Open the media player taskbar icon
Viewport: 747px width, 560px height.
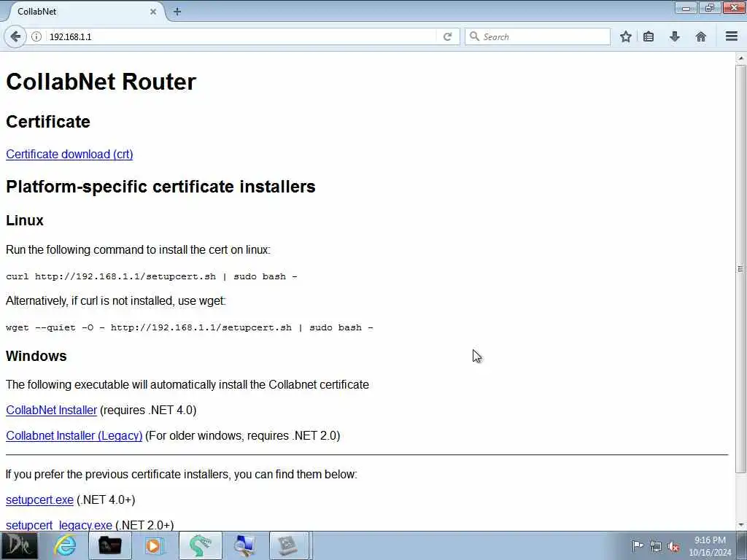tap(153, 545)
